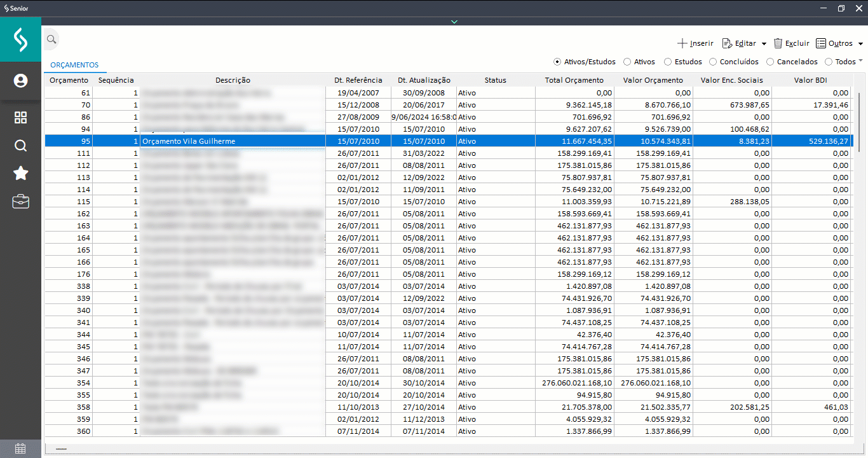Click the Excluir trash button
Viewport: 868px width, 458px height.
(x=791, y=43)
